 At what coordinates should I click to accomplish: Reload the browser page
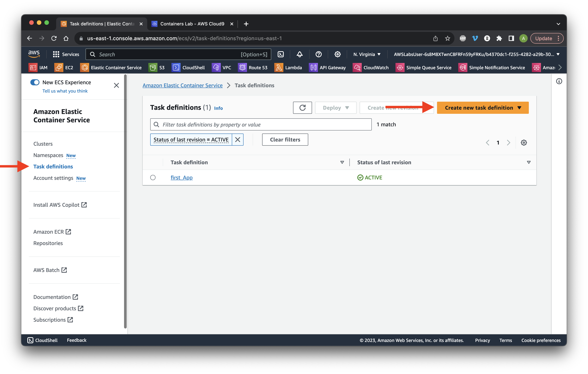(54, 38)
